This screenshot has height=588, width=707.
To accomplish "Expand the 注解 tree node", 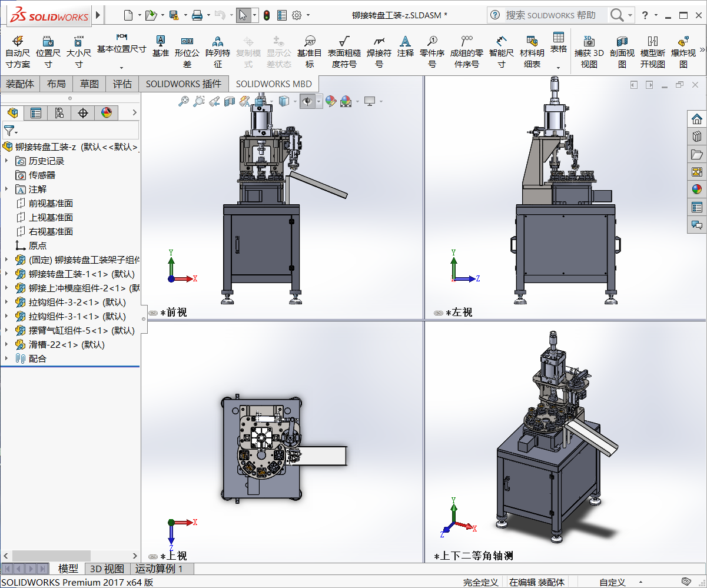I will point(6,189).
